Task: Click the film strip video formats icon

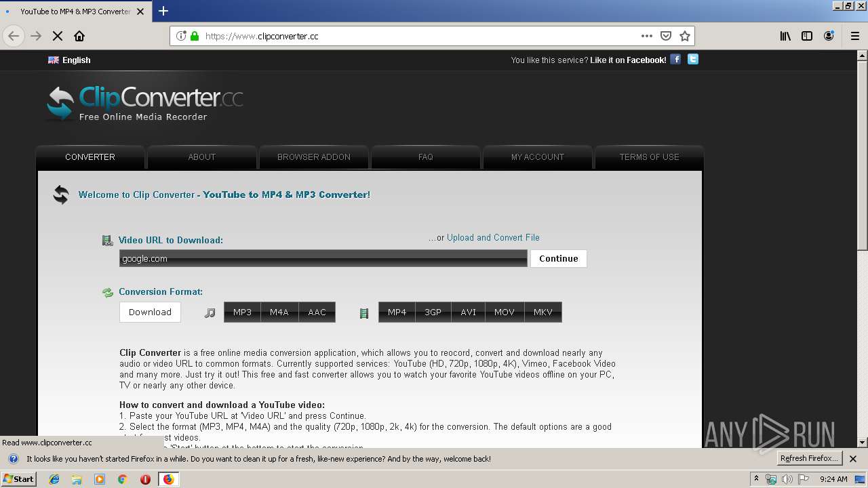Action: [364, 313]
